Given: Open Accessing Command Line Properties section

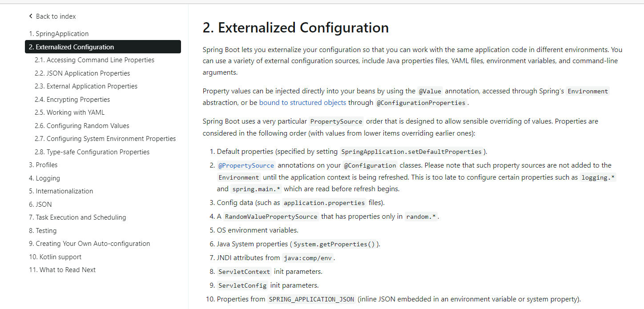Looking at the screenshot, I should 94,60.
